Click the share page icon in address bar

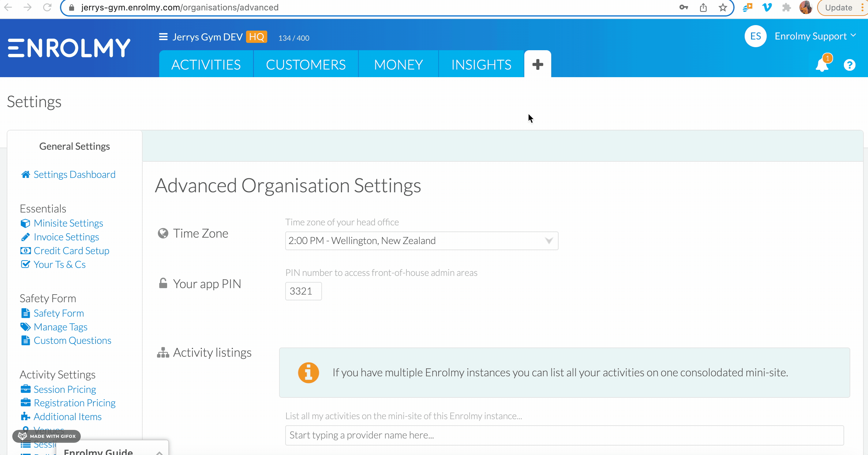[x=703, y=7]
